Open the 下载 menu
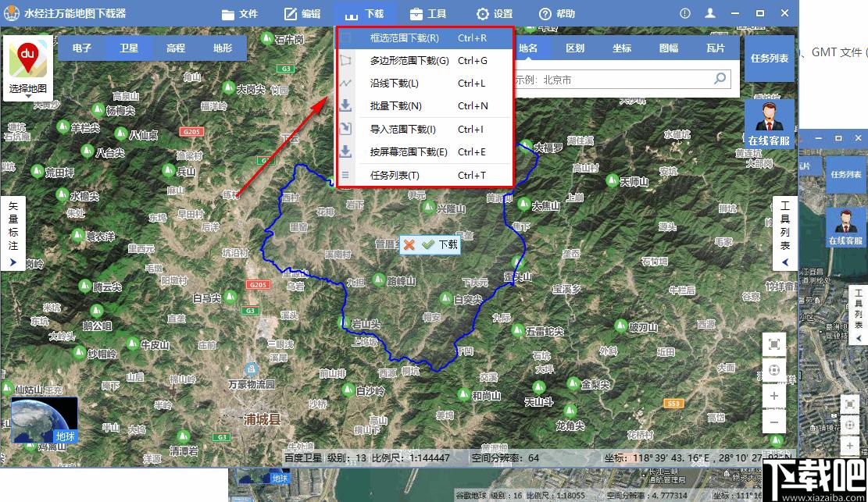The width and height of the screenshot is (868, 502). (x=365, y=14)
